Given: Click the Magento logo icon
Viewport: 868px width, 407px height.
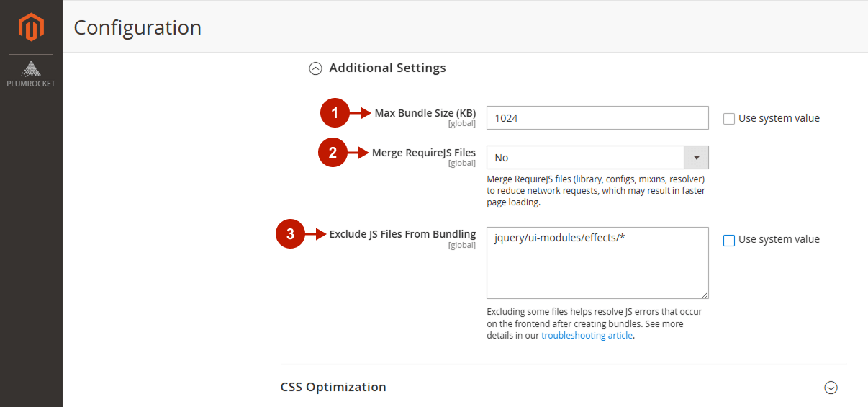Looking at the screenshot, I should coord(31,27).
